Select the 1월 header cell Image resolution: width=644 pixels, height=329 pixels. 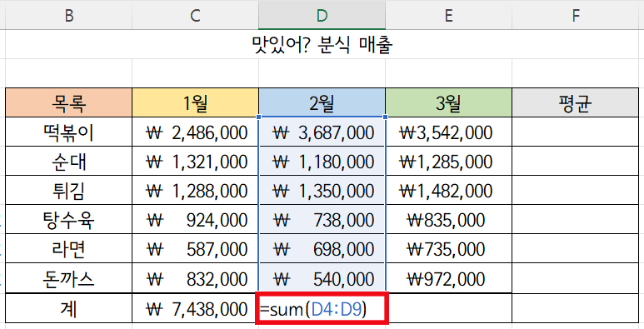click(x=195, y=102)
